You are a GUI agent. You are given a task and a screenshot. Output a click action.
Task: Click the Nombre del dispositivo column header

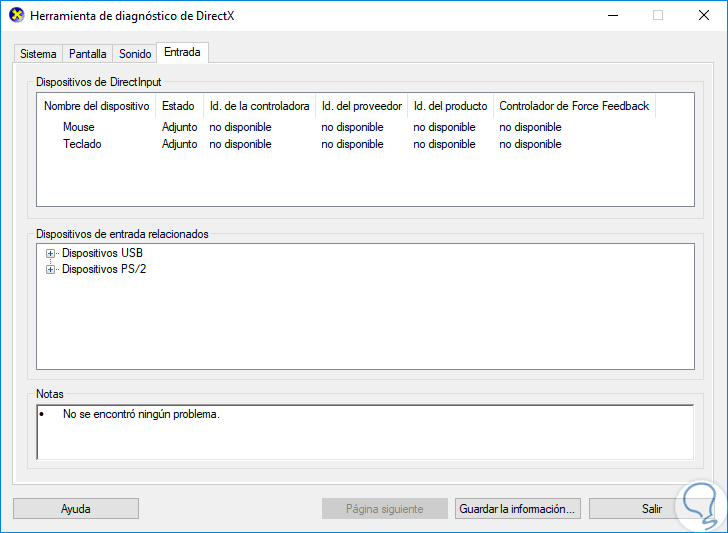pyautogui.click(x=97, y=106)
